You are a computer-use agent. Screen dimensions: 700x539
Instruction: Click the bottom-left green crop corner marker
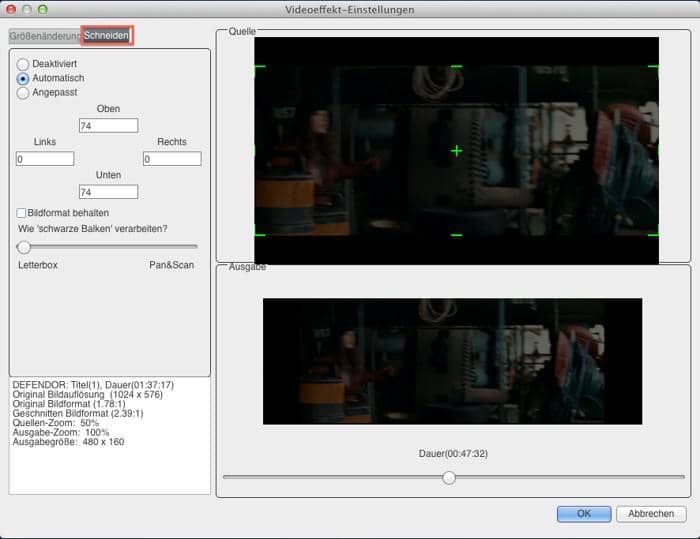(259, 231)
